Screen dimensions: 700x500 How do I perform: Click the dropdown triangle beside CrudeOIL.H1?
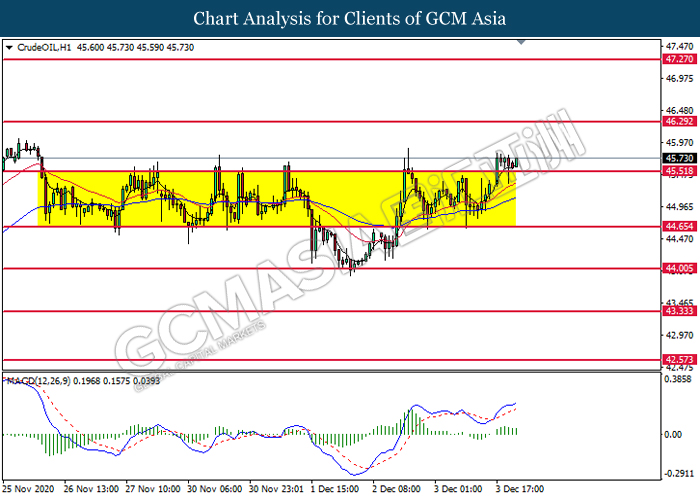9,47
